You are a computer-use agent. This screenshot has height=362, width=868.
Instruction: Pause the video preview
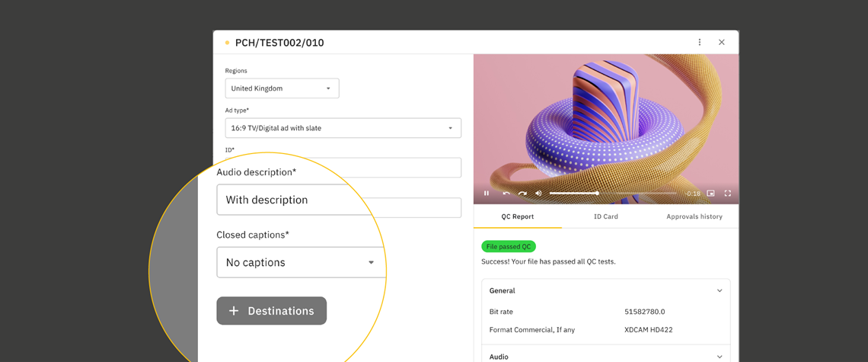[487, 194]
